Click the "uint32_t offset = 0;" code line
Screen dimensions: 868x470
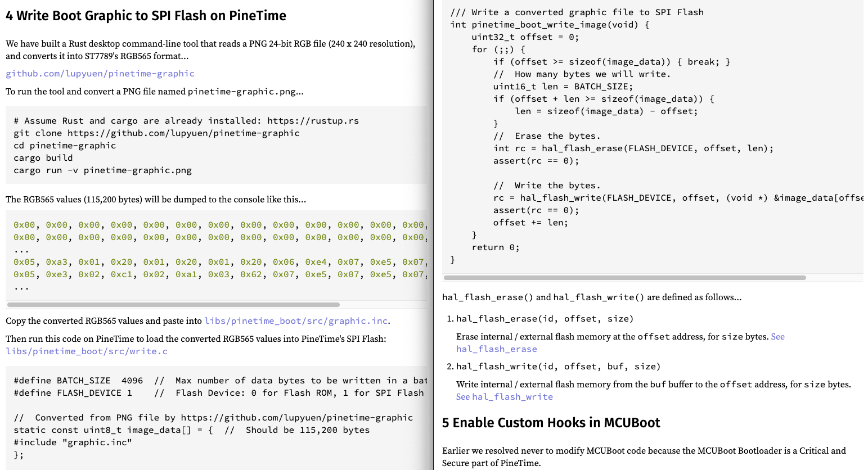[x=525, y=37]
